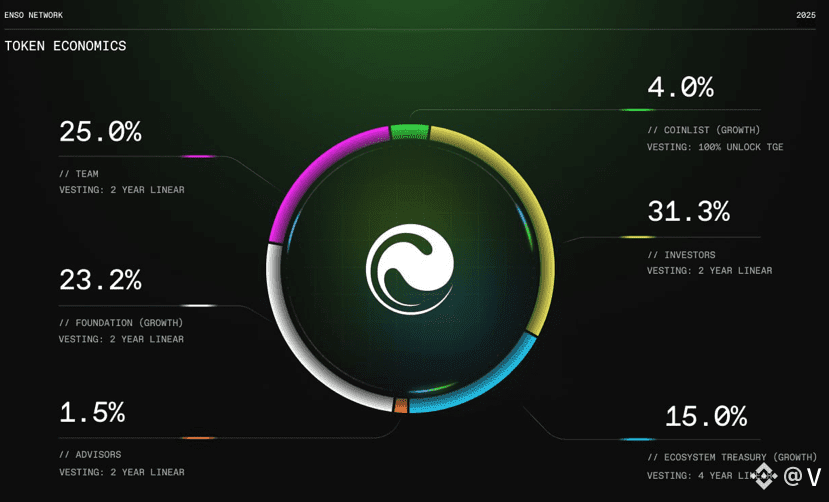Click vesting line under '// INVESTORS'

pos(710,271)
